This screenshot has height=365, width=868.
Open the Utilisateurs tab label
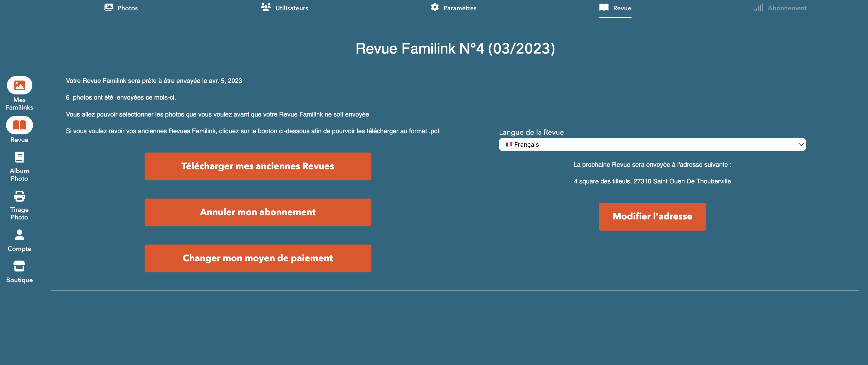292,8
